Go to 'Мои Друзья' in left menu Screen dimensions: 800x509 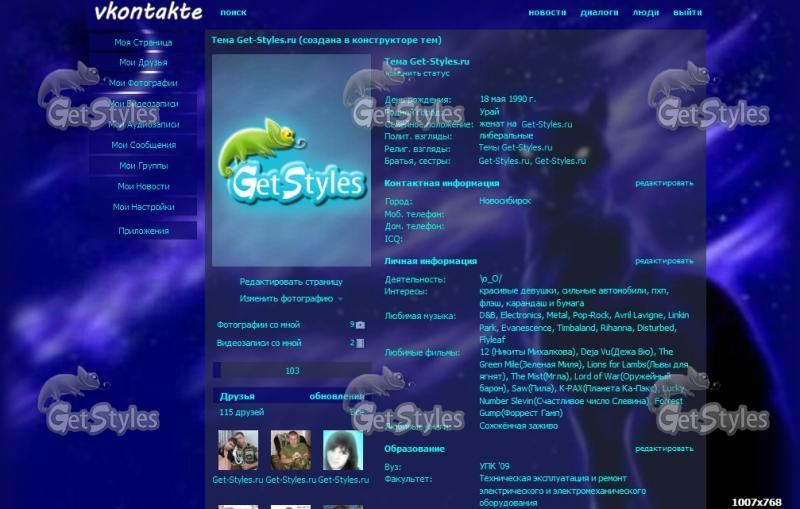pos(144,63)
